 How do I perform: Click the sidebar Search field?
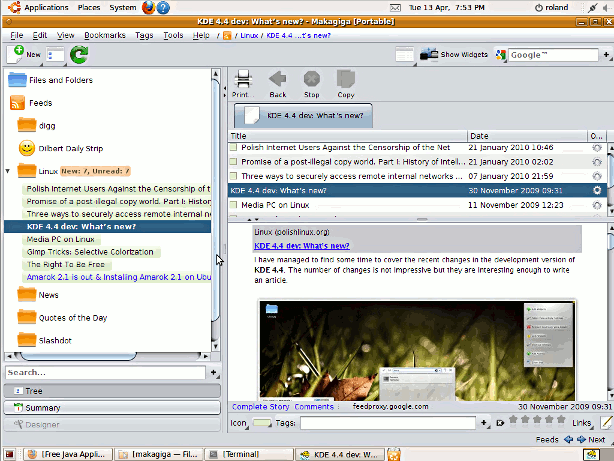coord(105,372)
